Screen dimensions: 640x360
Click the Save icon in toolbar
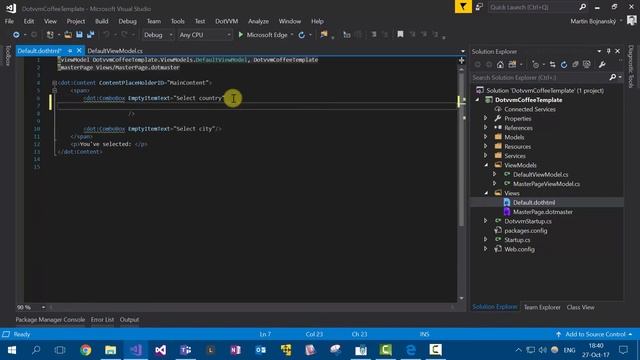[79, 35]
